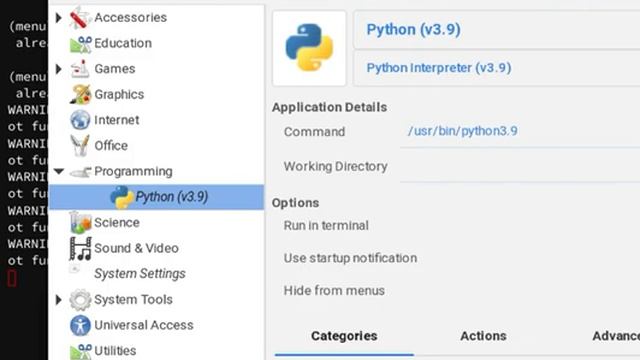Viewport: 640px width, 360px height.
Task: Select Science in the category tree
Action: coord(117,223)
